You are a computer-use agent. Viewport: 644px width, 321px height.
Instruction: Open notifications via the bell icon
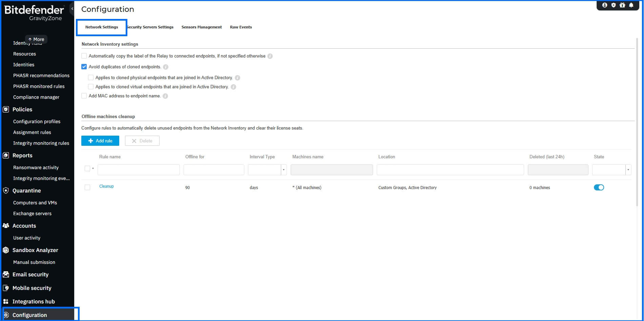pos(631,5)
